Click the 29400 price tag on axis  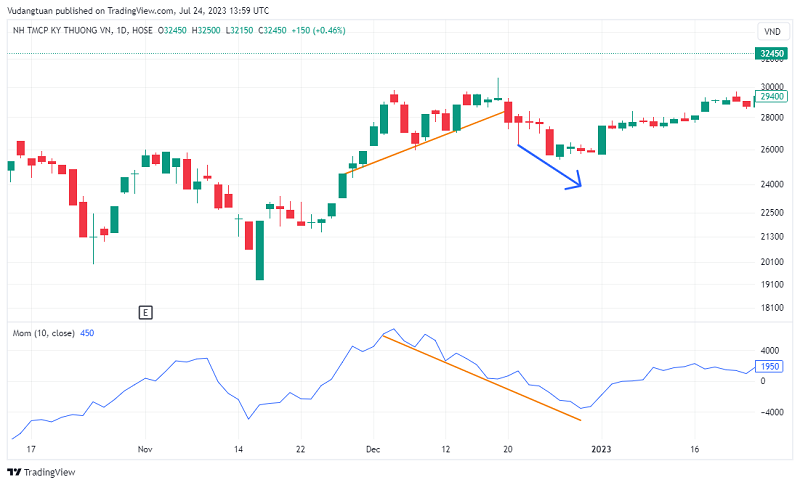tap(771, 97)
